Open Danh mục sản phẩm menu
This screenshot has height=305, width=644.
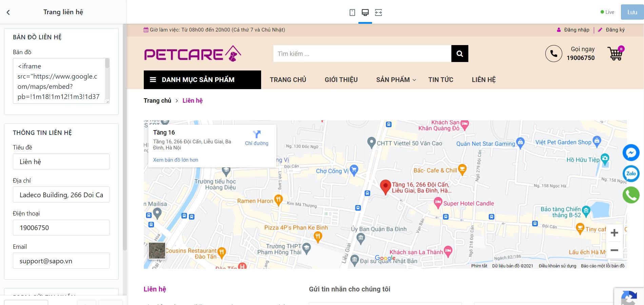(202, 80)
